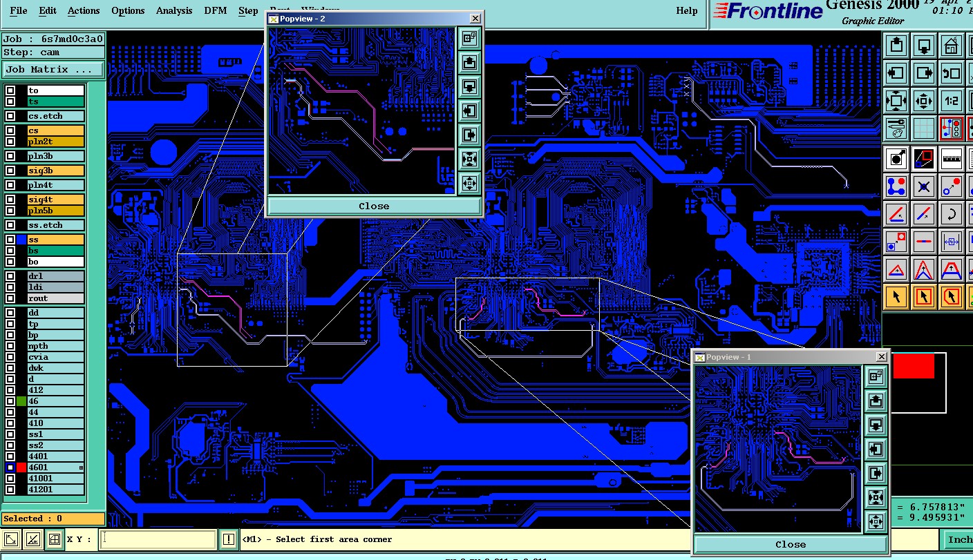Screen dimensions: 973x560
Task: Open the Edit menu
Action: coord(48,10)
